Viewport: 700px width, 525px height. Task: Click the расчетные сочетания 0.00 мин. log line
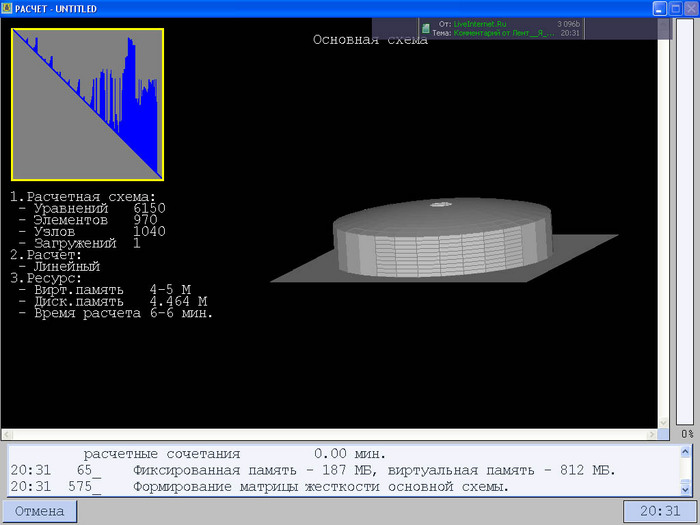tap(235, 454)
